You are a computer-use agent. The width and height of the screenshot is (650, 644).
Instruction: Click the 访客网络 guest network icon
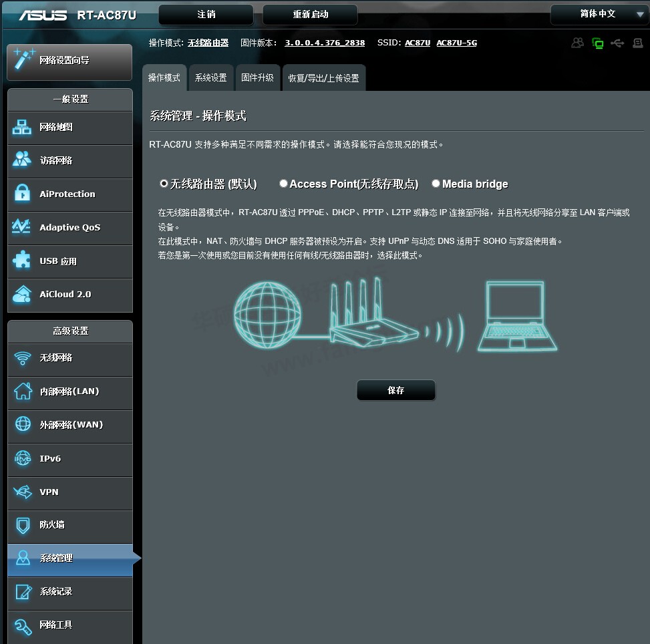pyautogui.click(x=22, y=159)
